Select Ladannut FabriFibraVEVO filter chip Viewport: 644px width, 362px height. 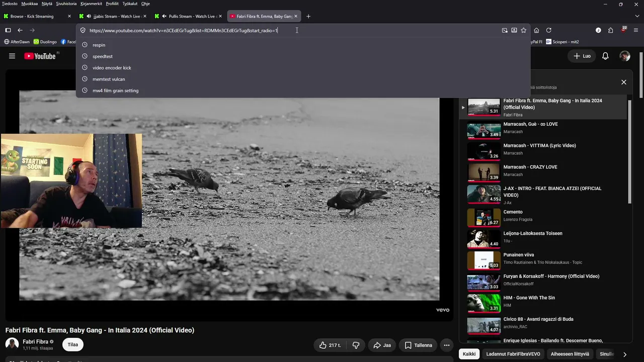point(513,354)
